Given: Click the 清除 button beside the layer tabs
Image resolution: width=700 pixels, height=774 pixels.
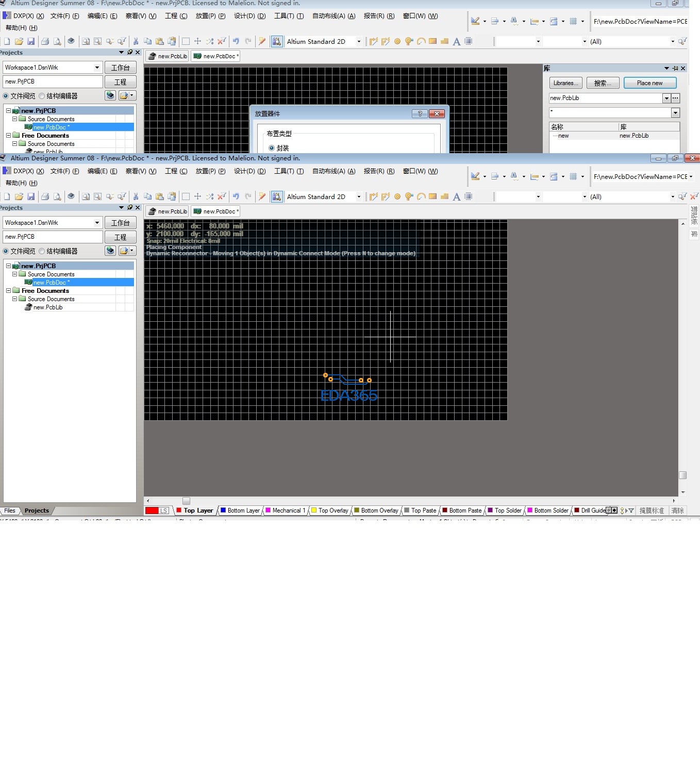Looking at the screenshot, I should 677,510.
